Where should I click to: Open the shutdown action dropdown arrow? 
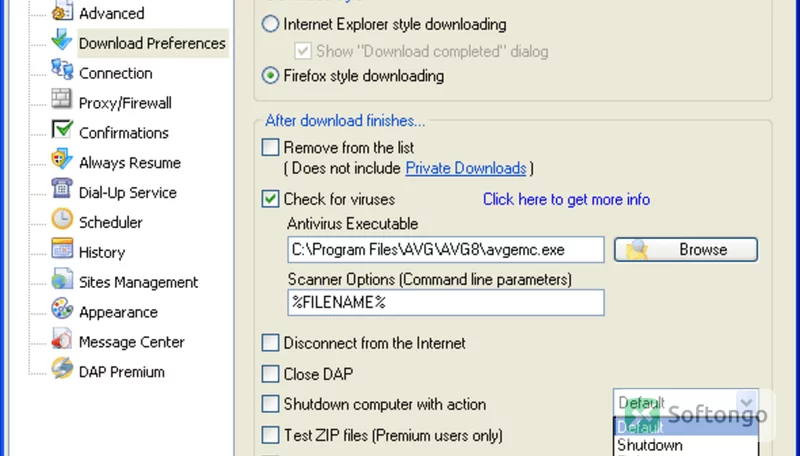746,403
